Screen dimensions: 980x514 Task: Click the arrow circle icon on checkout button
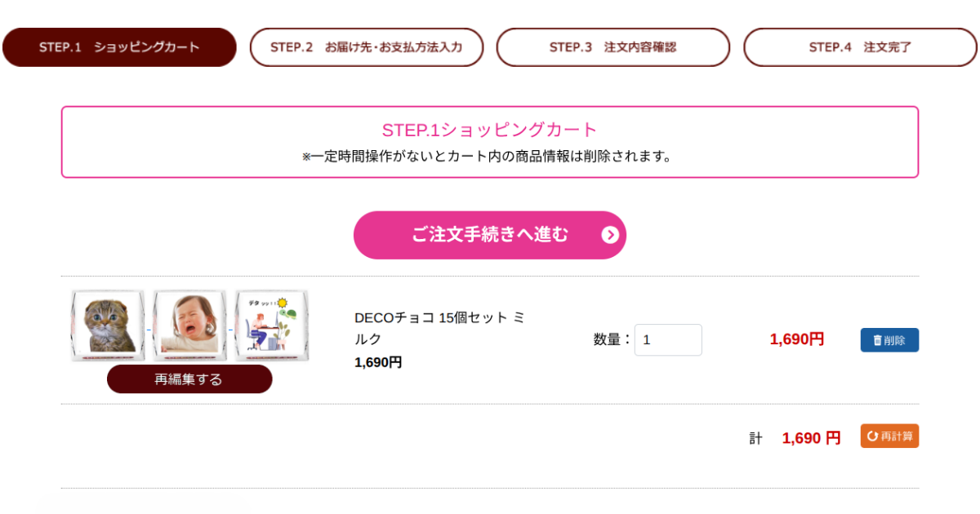(610, 236)
